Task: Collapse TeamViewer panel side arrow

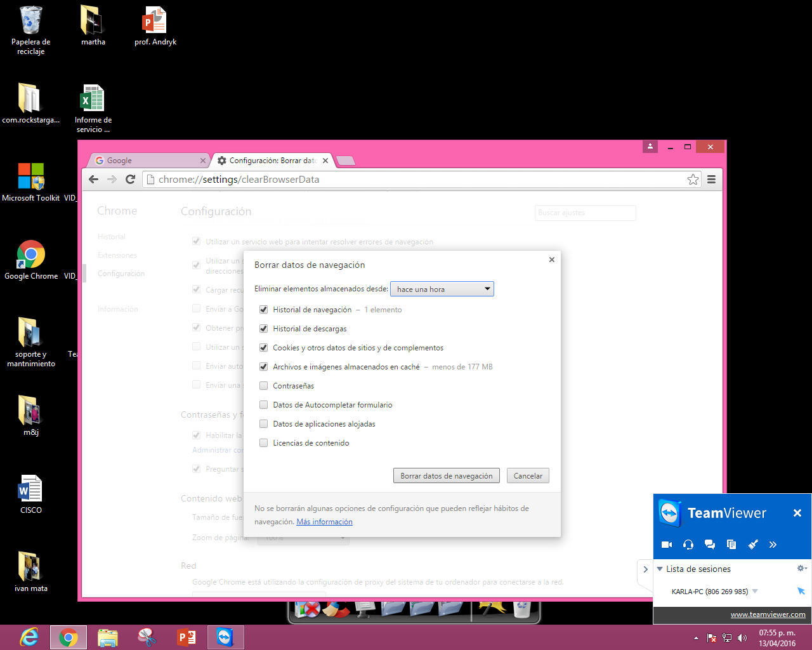Action: 645,569
